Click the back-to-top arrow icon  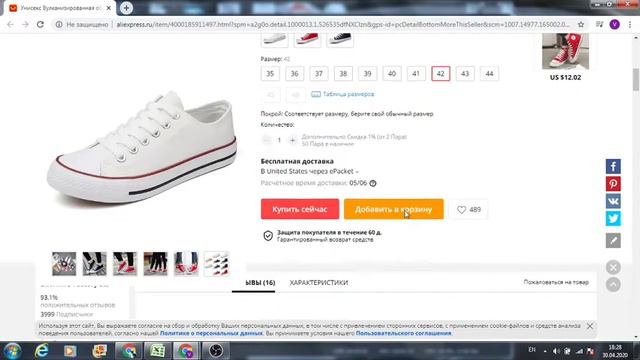[x=613, y=284]
